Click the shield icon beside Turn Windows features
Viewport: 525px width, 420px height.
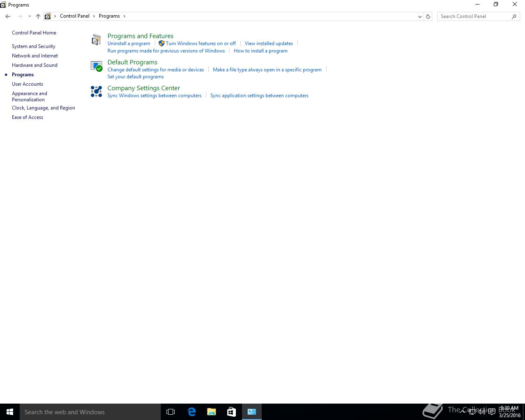tap(162, 43)
